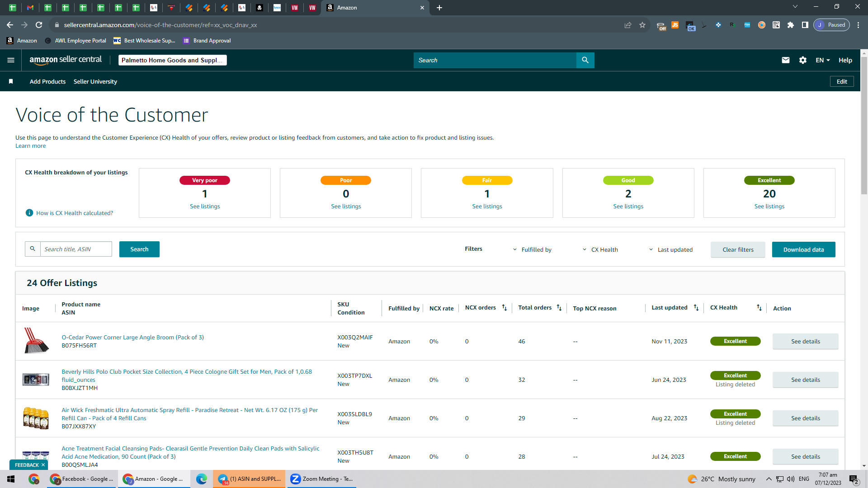
Task: Open the Acne Treatment Cleansing Pads product link
Action: [x=190, y=452]
